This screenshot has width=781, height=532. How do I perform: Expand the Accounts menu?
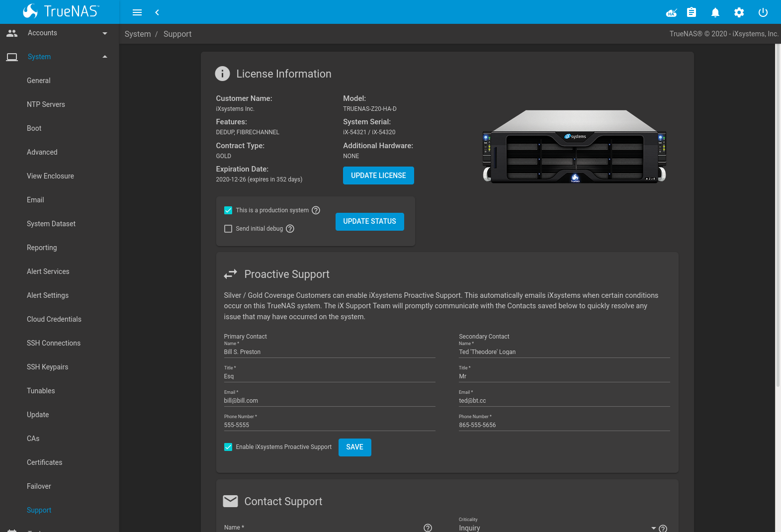click(105, 33)
